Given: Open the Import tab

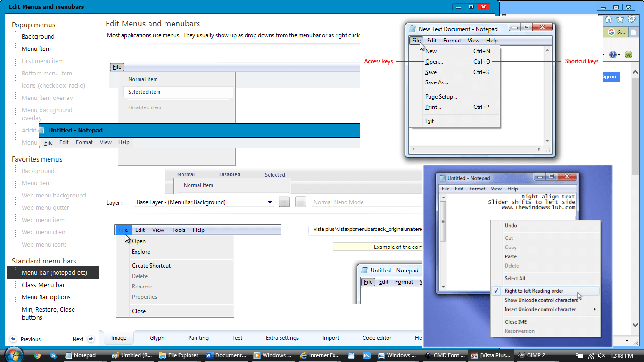Looking at the screenshot, I should [x=331, y=338].
